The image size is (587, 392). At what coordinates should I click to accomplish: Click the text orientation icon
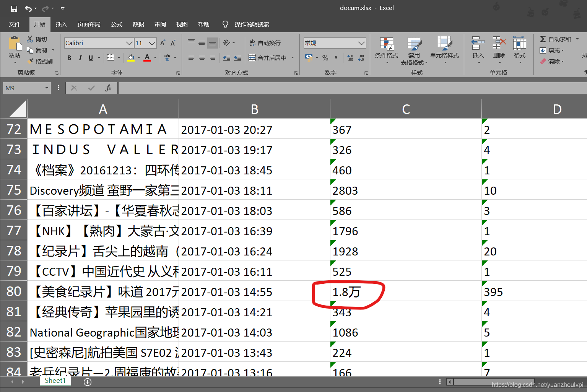[x=227, y=43]
